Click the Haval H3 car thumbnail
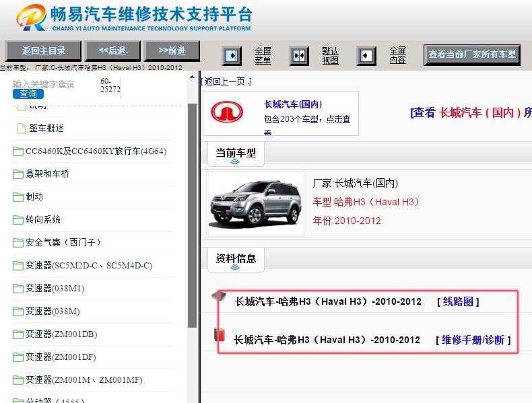The image size is (532, 403). tap(255, 204)
